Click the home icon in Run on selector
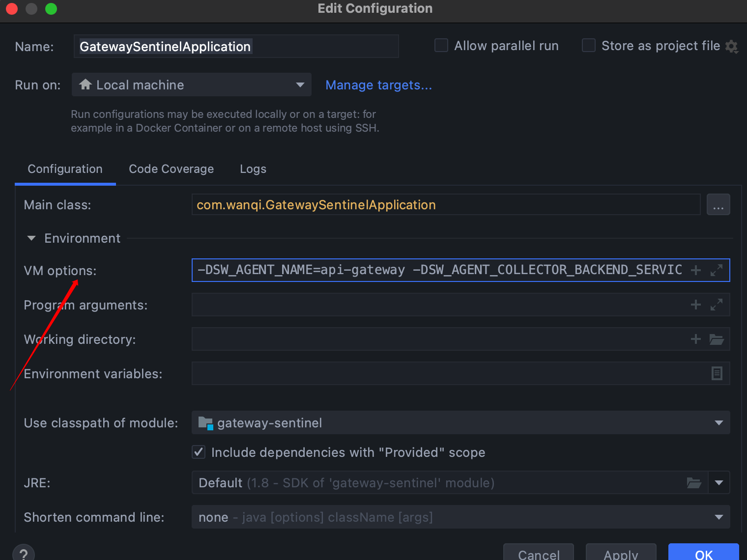 tap(86, 84)
